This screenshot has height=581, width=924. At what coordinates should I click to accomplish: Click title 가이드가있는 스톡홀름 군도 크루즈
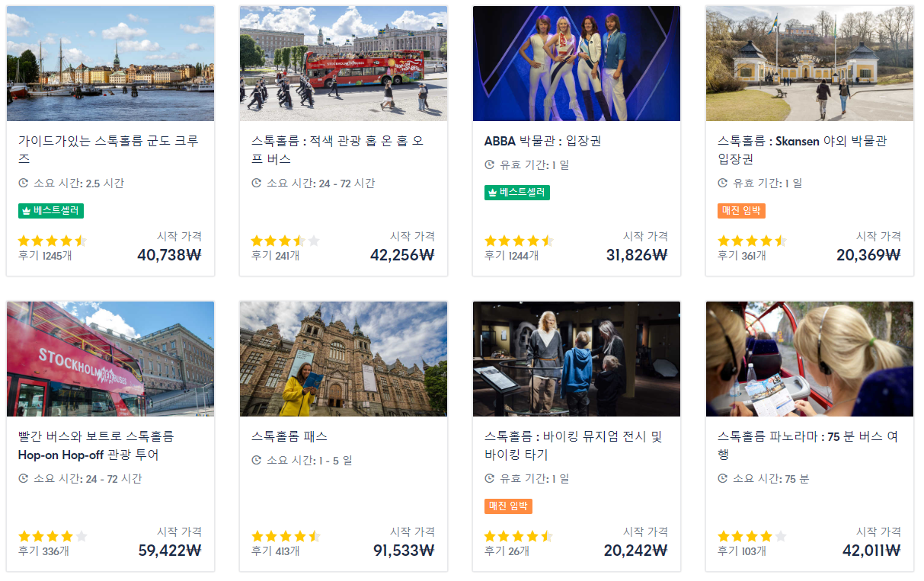click(x=108, y=150)
